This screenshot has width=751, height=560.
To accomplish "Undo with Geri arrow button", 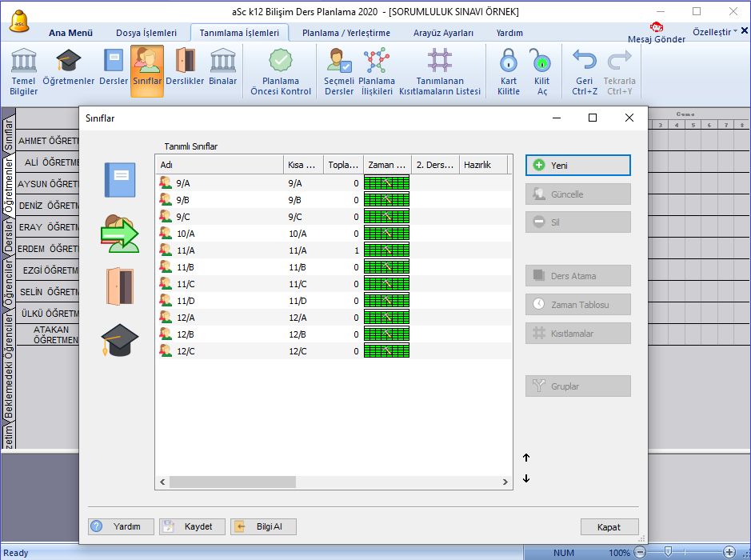I will (585, 71).
